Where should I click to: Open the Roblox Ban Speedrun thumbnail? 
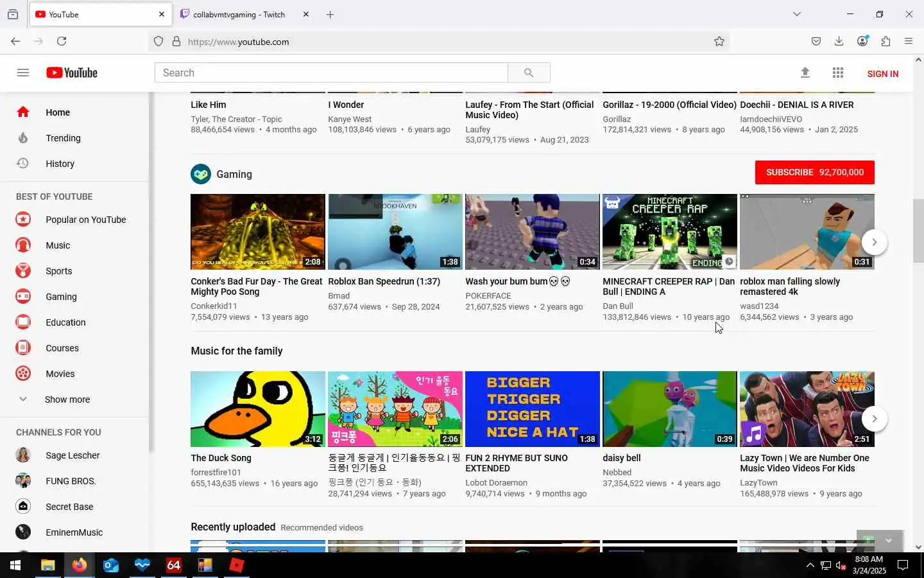tap(395, 232)
